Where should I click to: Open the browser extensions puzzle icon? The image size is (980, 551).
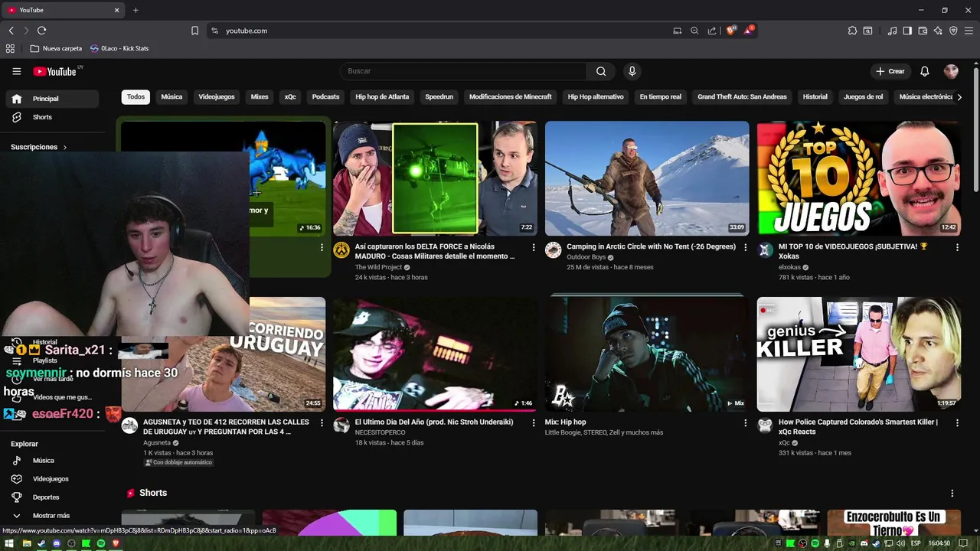tap(852, 31)
